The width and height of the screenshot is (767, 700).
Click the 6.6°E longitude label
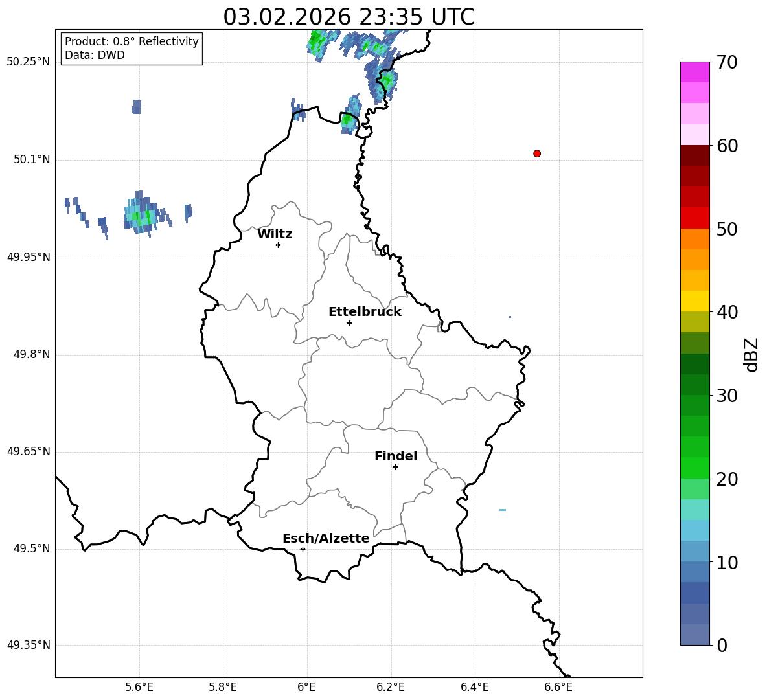558,687
